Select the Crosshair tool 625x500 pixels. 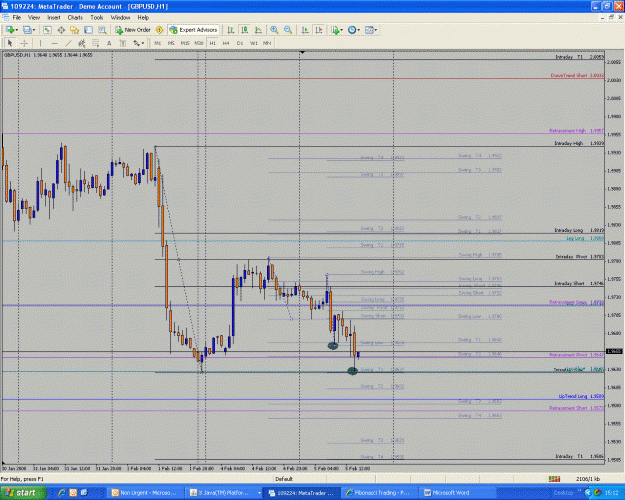pyautogui.click(x=24, y=43)
